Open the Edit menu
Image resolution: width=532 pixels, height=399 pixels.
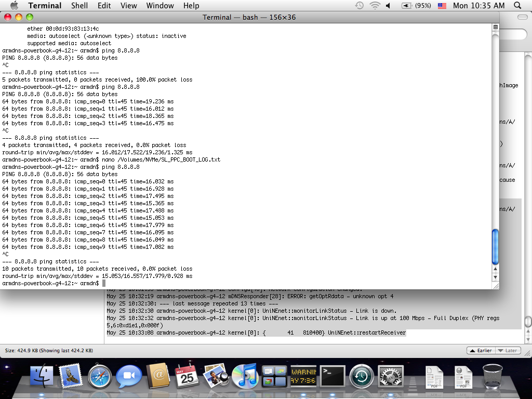pos(104,5)
